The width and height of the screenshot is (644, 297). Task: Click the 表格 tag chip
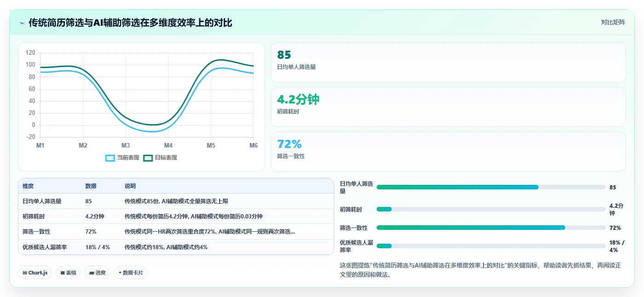point(68,273)
